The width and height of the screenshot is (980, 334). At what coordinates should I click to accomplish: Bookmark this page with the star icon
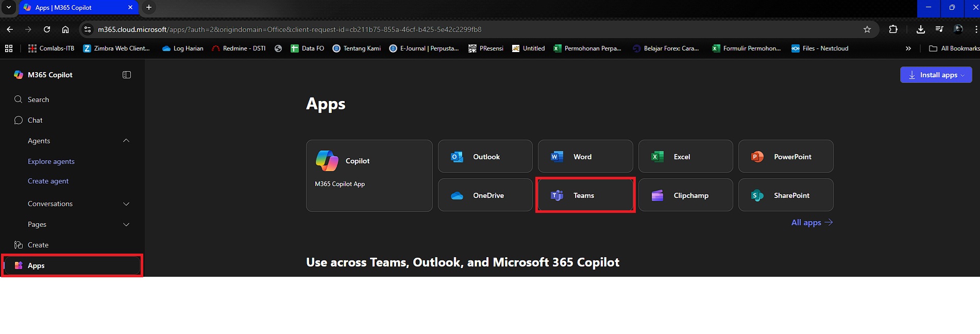click(867, 29)
